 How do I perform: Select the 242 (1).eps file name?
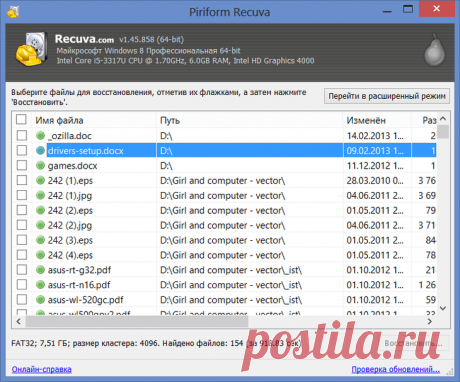click(x=70, y=181)
